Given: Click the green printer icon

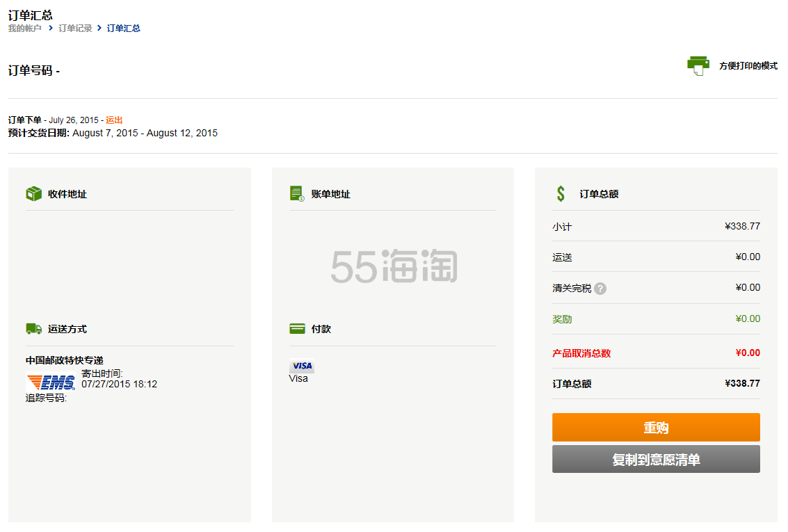Looking at the screenshot, I should coord(698,65).
